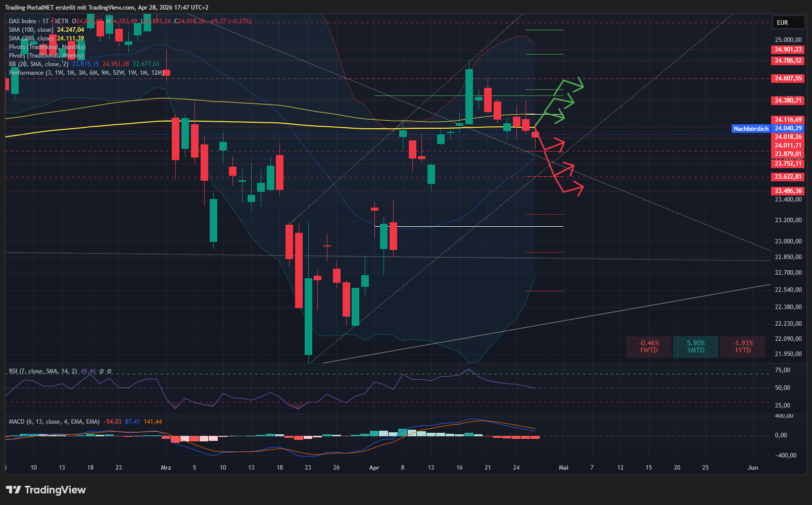Open the EUR currency selector
The image size is (812, 505).
tap(788, 23)
